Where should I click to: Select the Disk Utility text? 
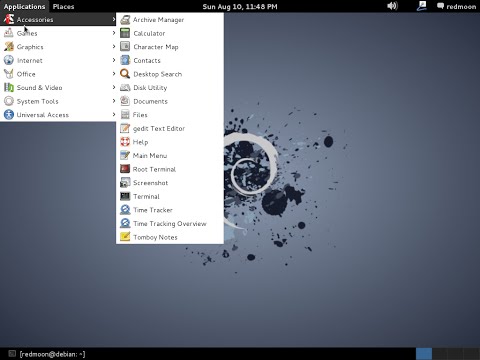point(150,88)
